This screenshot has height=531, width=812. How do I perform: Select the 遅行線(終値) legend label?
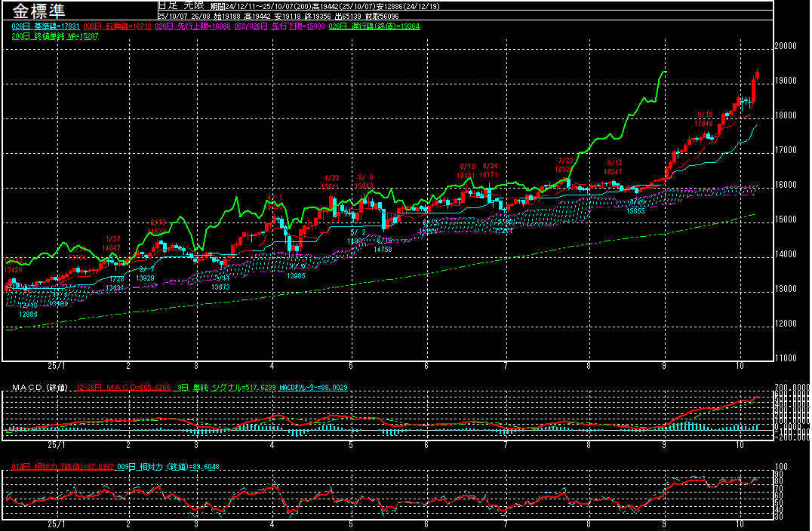375,26
